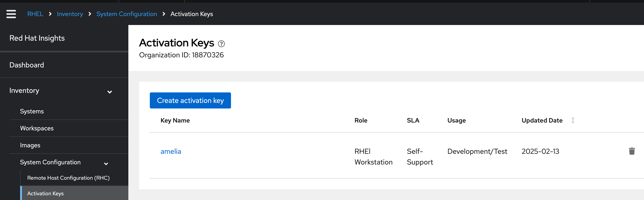Click Create activation key button

190,100
